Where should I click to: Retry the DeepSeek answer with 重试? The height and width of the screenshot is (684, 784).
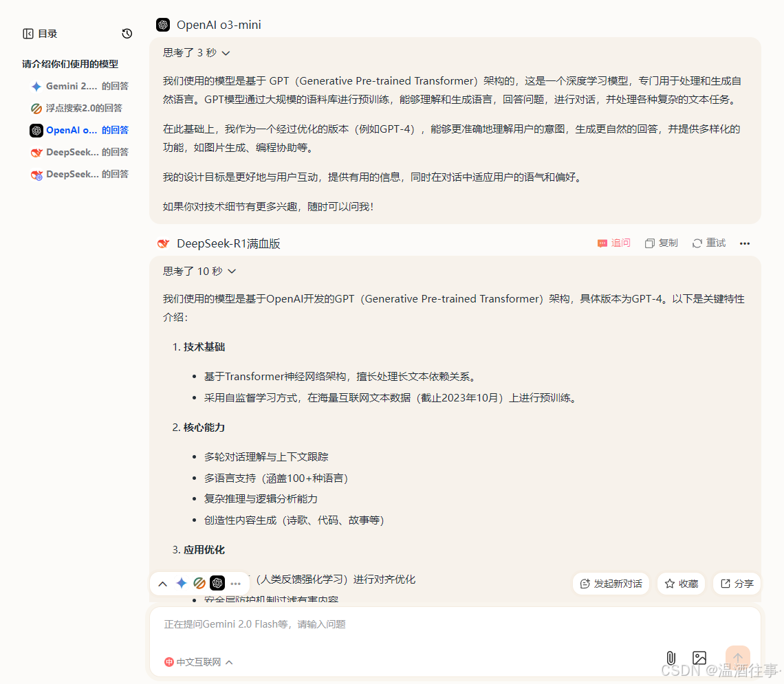pos(708,243)
